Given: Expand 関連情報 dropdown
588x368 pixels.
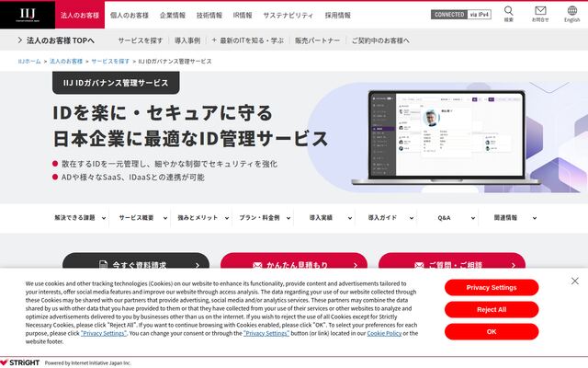Looking at the screenshot, I should point(511,218).
